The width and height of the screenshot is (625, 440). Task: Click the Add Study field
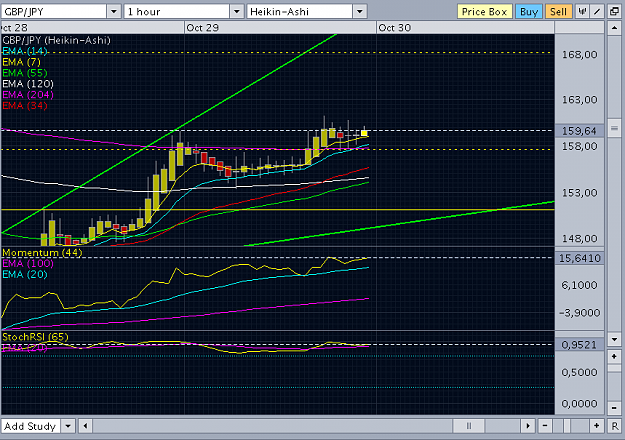(x=31, y=426)
